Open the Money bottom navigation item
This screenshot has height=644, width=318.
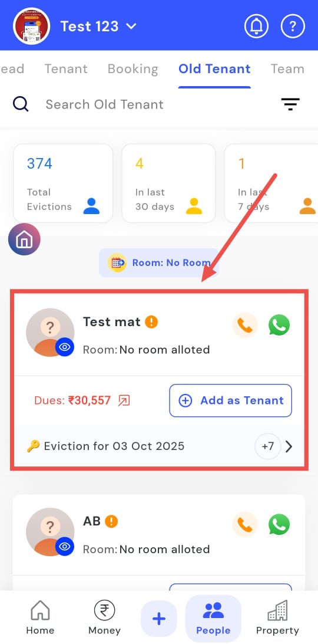point(104,617)
